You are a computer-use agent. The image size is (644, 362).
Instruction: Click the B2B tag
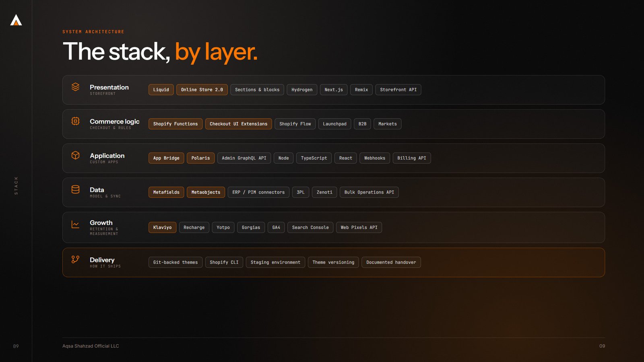pyautogui.click(x=363, y=124)
